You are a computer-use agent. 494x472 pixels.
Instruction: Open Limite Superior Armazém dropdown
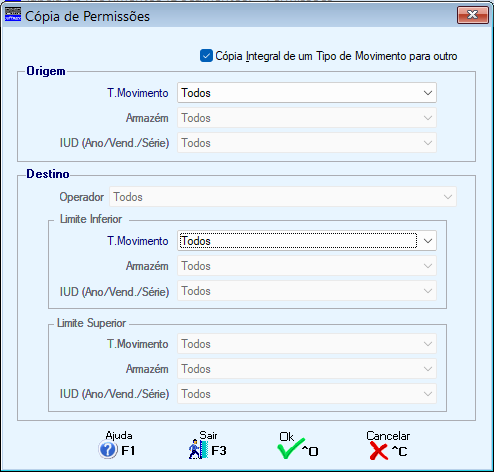click(x=307, y=369)
